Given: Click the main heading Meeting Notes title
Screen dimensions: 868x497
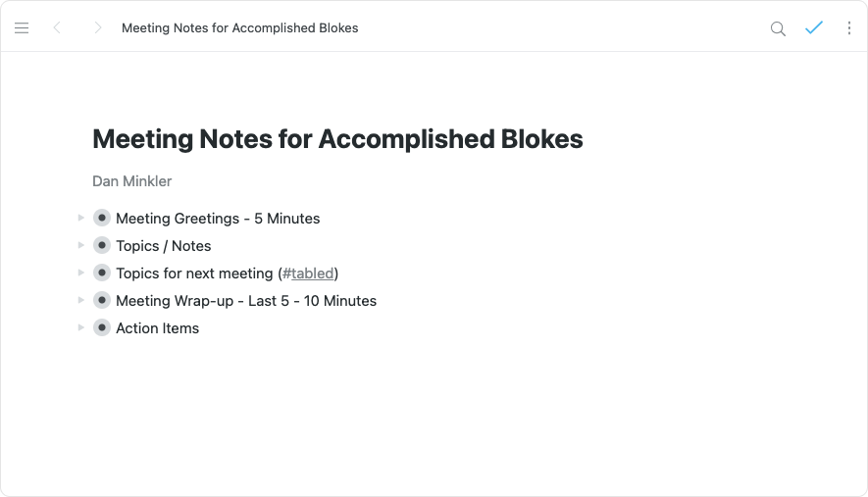Looking at the screenshot, I should point(337,139).
